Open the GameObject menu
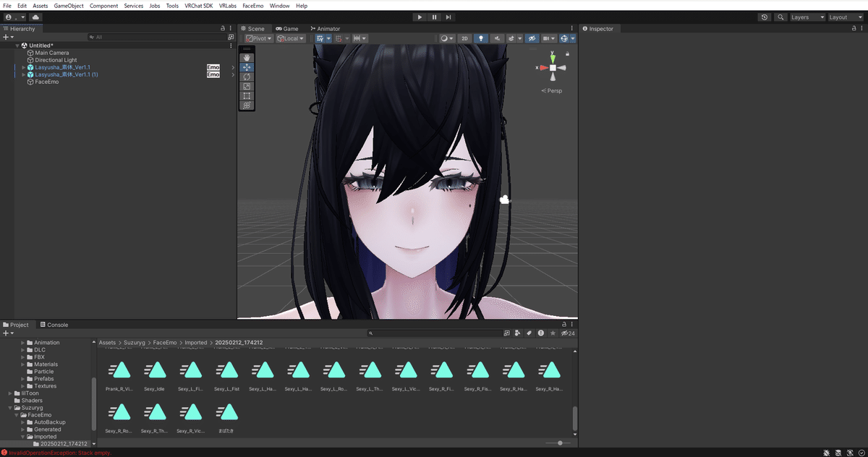The height and width of the screenshot is (457, 868). point(69,6)
